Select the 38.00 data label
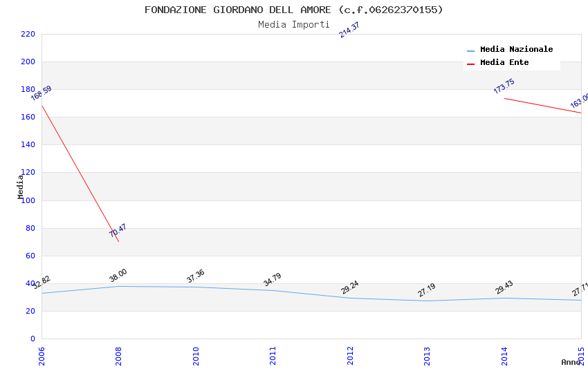This screenshot has width=588, height=380. click(118, 275)
